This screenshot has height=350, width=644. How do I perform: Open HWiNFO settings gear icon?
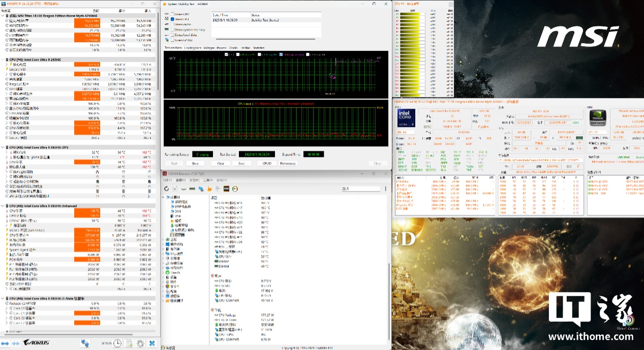click(140, 343)
